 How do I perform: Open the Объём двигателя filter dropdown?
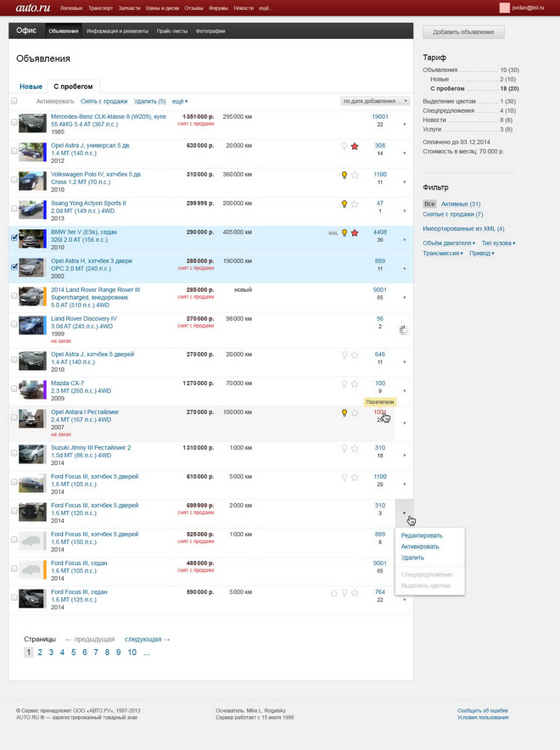pyautogui.click(x=449, y=243)
